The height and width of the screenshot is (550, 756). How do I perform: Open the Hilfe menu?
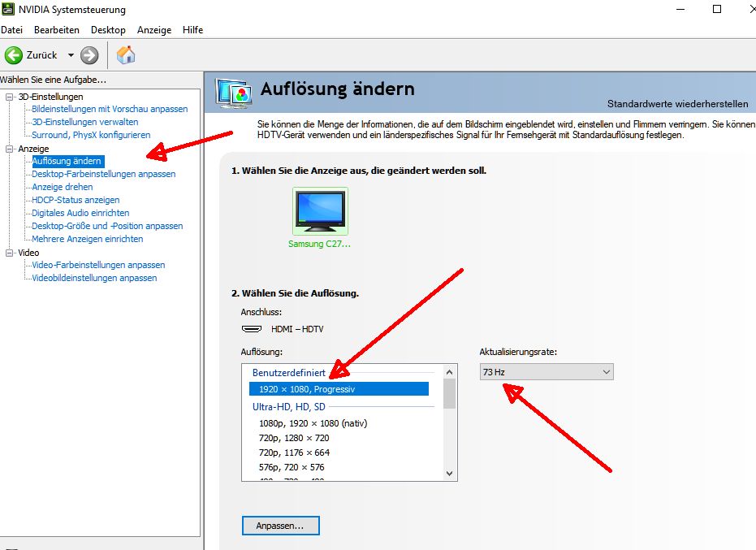193,30
